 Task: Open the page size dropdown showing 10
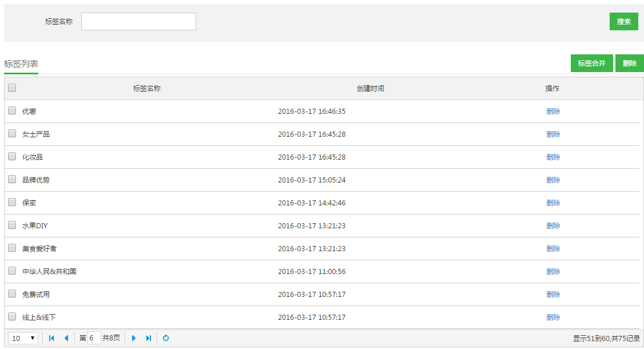click(23, 338)
